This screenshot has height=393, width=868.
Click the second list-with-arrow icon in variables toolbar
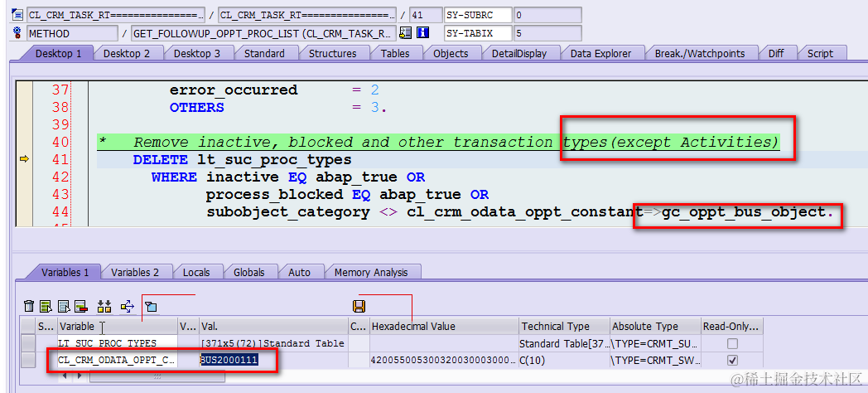pos(65,306)
